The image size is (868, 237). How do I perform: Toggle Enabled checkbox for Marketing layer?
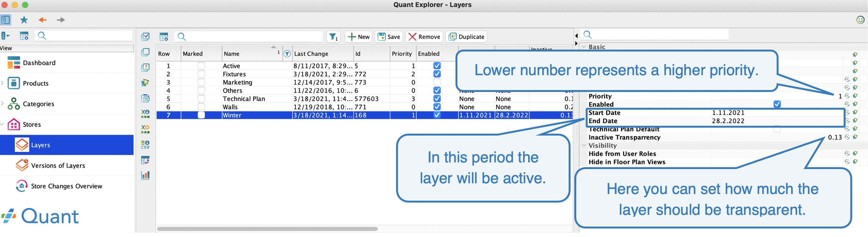pos(437,82)
